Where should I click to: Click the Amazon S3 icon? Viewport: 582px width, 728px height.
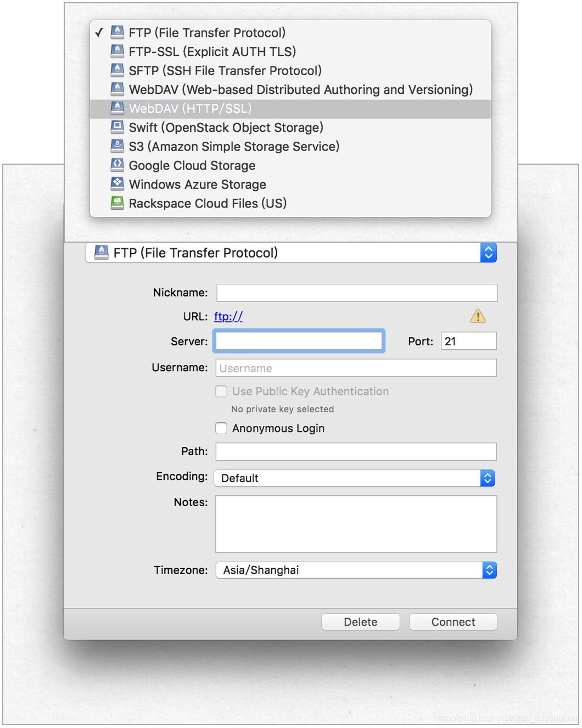tap(117, 146)
